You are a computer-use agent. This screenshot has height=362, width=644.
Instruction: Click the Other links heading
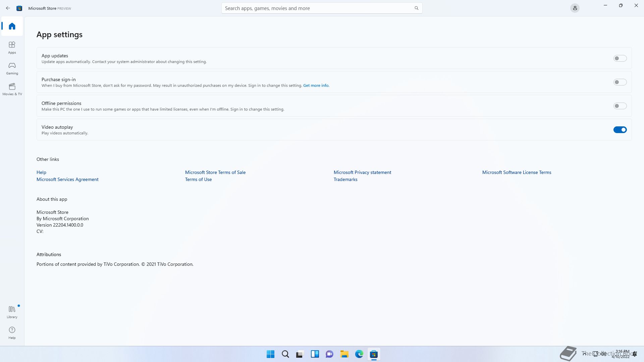[x=48, y=159]
